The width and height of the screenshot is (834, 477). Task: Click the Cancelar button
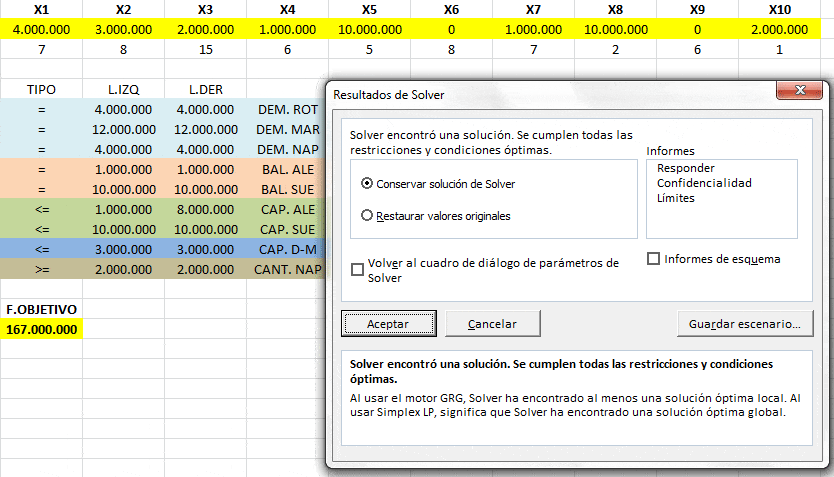point(493,324)
